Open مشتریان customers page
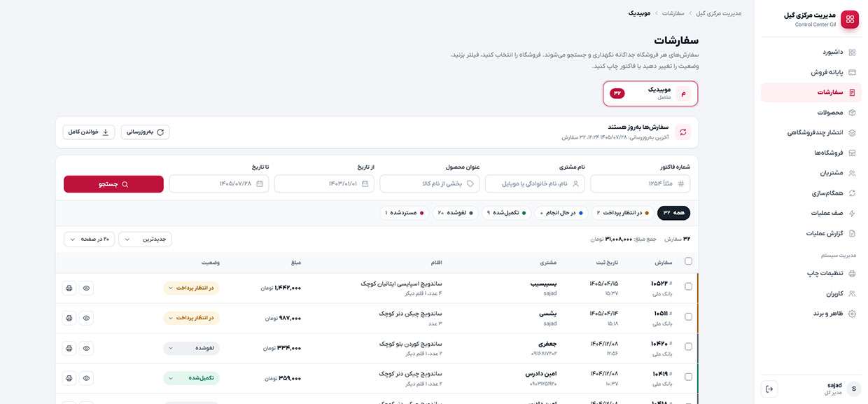The width and height of the screenshot is (868, 404). click(811, 173)
